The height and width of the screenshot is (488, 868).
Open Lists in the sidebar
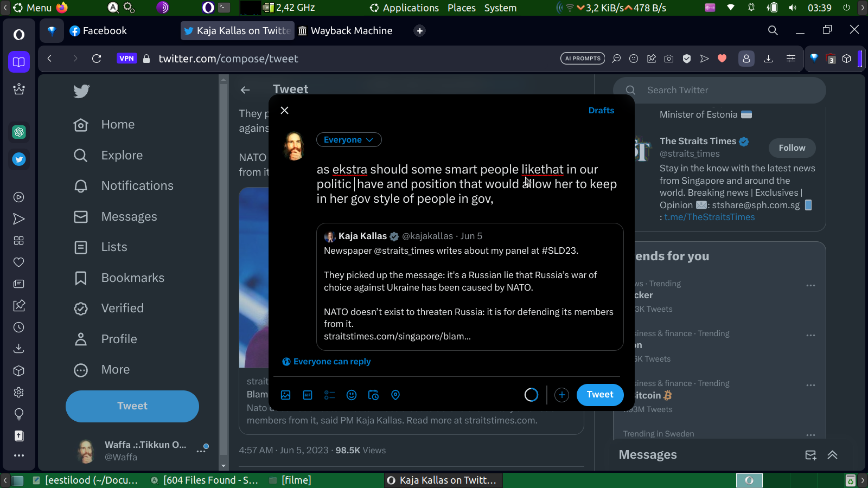pyautogui.click(x=100, y=247)
